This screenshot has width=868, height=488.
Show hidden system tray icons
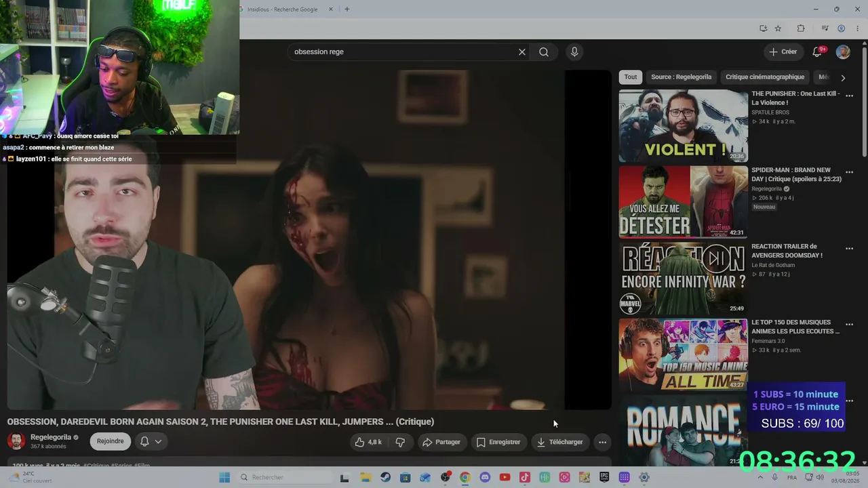coord(759,477)
